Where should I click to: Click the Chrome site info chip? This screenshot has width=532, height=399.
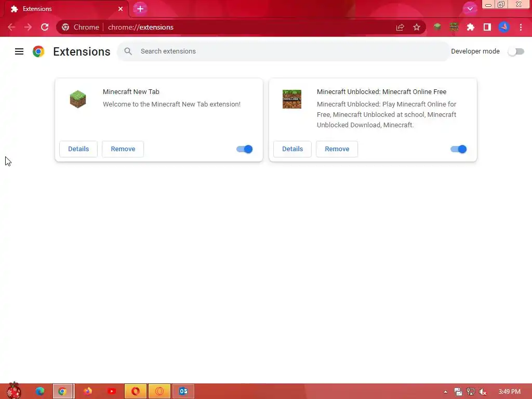pyautogui.click(x=81, y=27)
